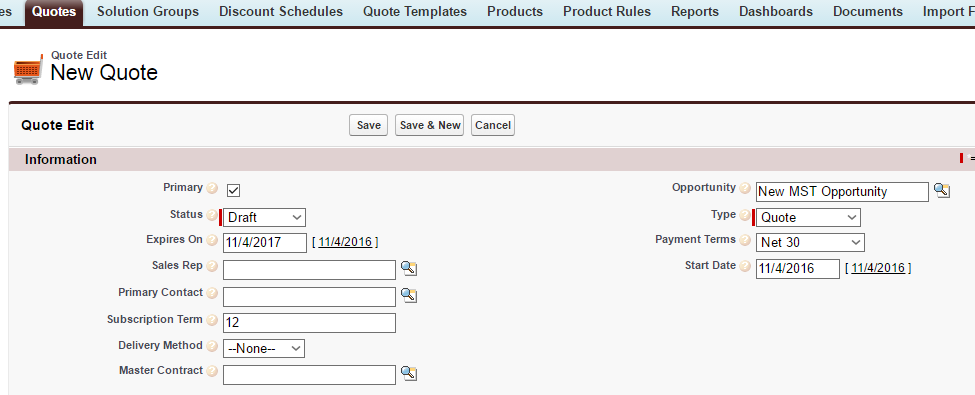
Task: Click the Opportunity input field
Action: point(843,192)
